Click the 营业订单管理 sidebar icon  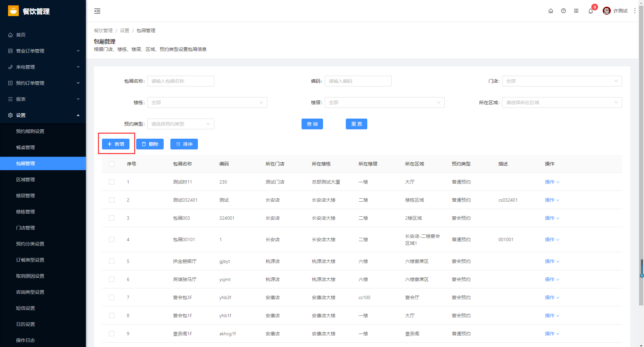[x=10, y=51]
